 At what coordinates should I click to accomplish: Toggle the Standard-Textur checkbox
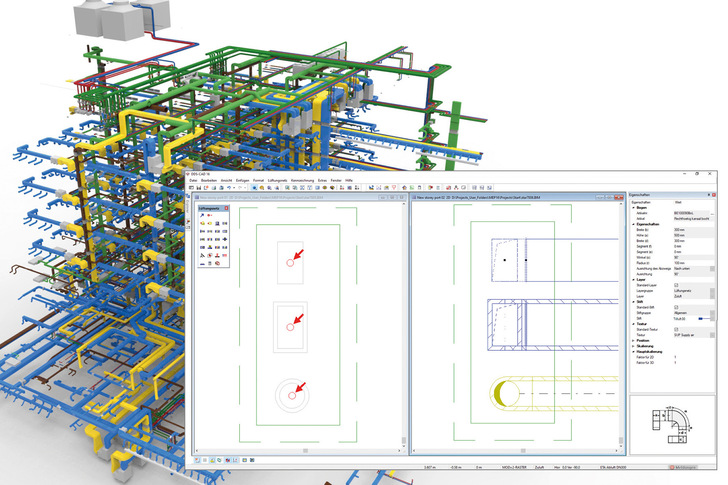tap(678, 328)
